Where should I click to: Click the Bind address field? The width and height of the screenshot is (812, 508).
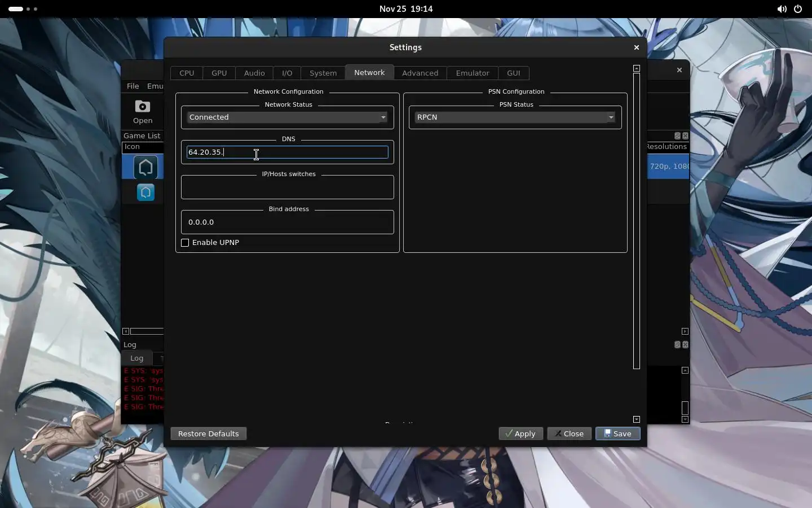tap(288, 222)
